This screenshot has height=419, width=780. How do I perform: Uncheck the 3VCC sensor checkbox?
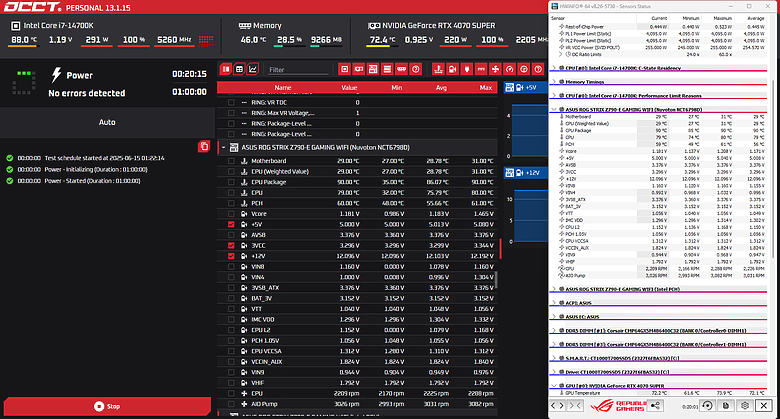coord(231,245)
